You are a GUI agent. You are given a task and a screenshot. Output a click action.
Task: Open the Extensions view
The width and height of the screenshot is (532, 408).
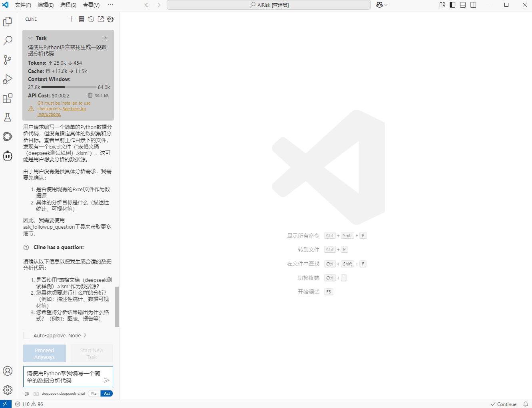point(8,98)
